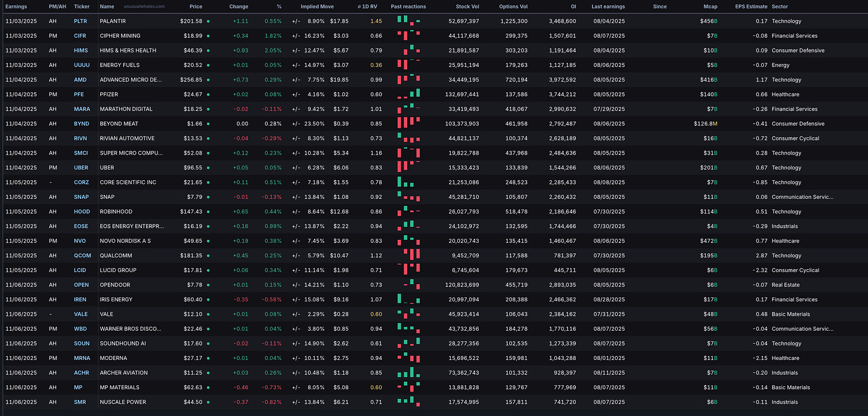Image resolution: width=868 pixels, height=416 pixels.
Task: View the past reactions chart for IRIS ENERGY
Action: coord(409,300)
